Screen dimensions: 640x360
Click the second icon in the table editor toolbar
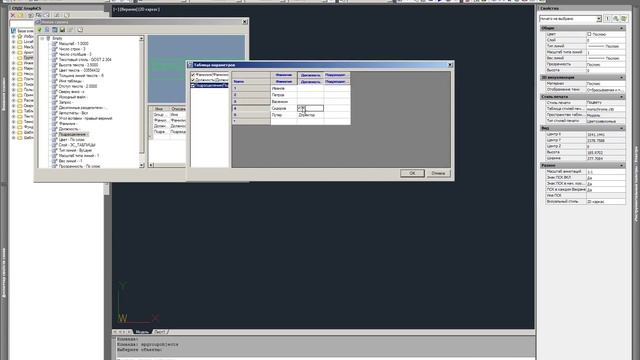[x=47, y=30]
